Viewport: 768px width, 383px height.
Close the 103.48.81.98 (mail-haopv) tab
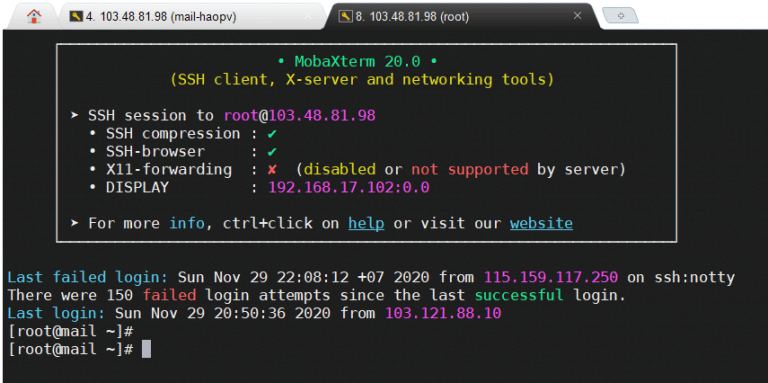click(x=308, y=16)
